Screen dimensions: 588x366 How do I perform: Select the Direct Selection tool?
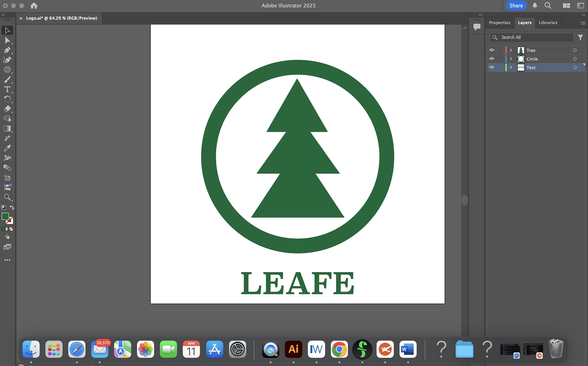tap(7, 40)
